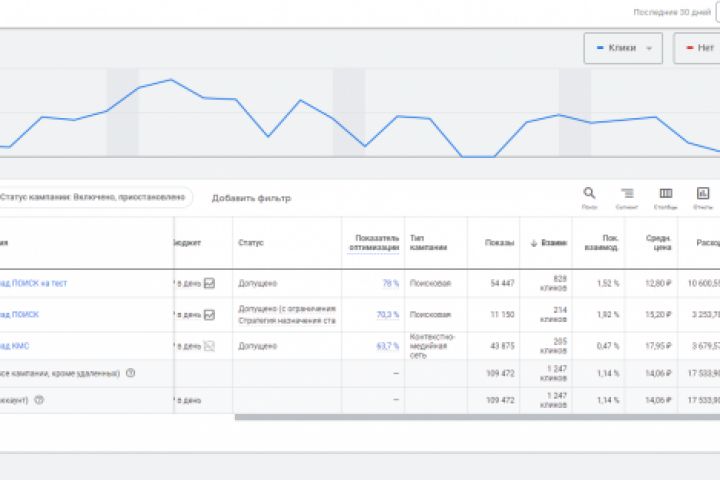Open the Columns (Столбцы) icon
Image resolution: width=720 pixels, height=480 pixels.
[665, 194]
